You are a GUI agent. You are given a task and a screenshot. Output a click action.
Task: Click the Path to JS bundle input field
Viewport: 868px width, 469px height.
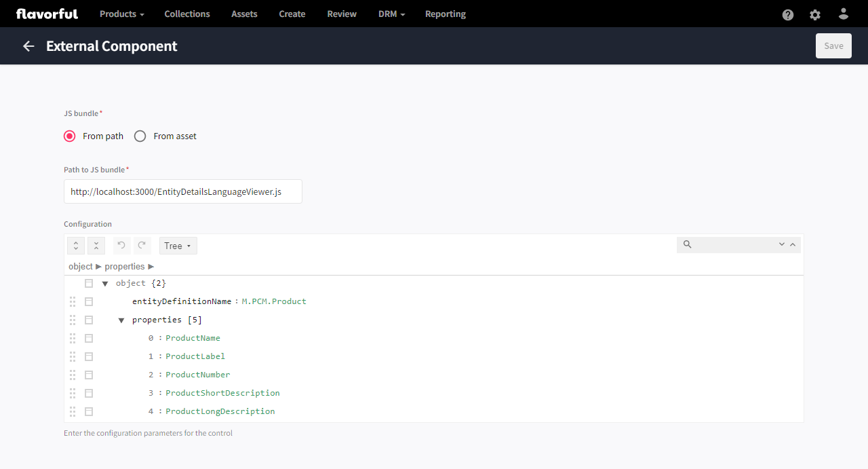click(182, 191)
